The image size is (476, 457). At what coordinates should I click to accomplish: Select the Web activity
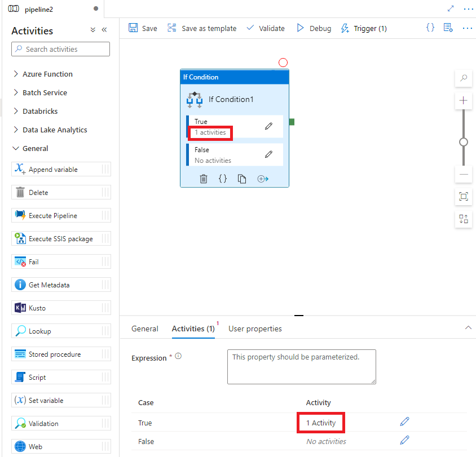pyautogui.click(x=61, y=446)
